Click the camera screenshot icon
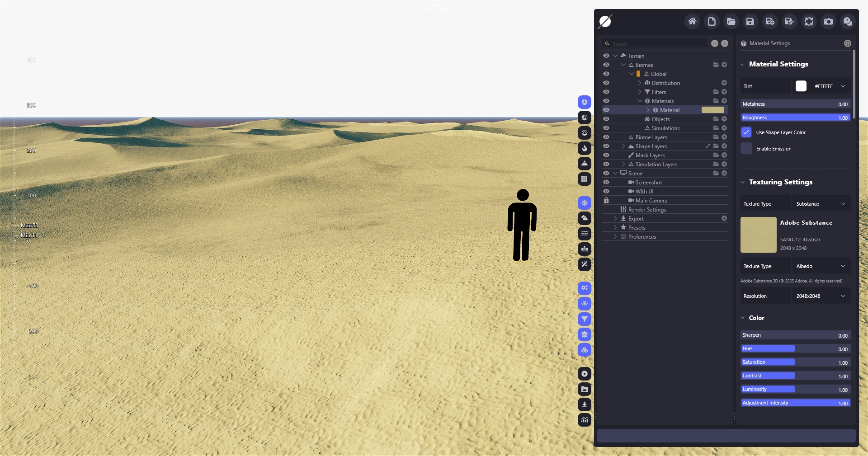This screenshot has height=456, width=868. 828,21
